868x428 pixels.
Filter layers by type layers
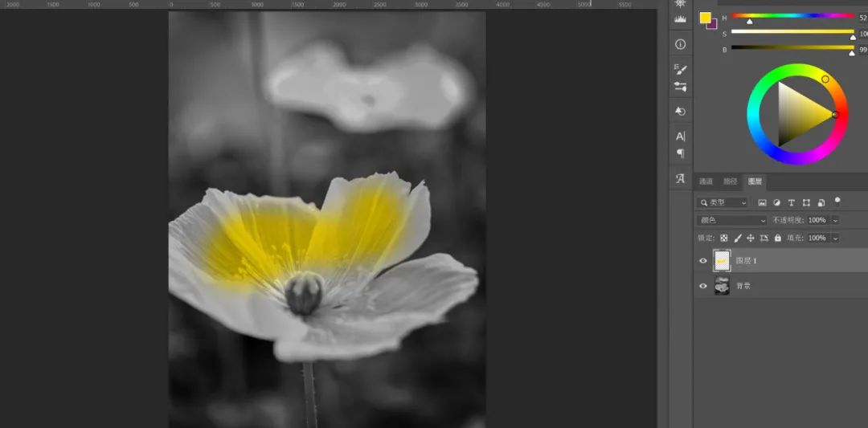pos(792,203)
